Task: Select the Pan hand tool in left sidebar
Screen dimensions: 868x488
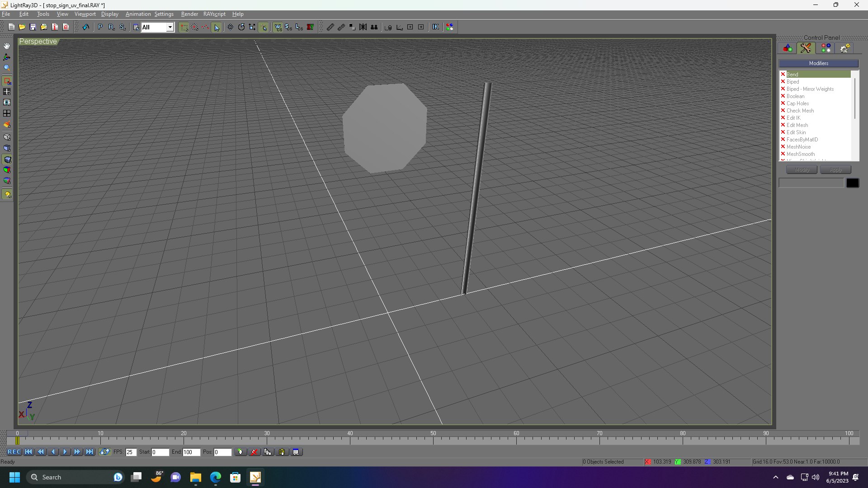Action: pyautogui.click(x=7, y=46)
